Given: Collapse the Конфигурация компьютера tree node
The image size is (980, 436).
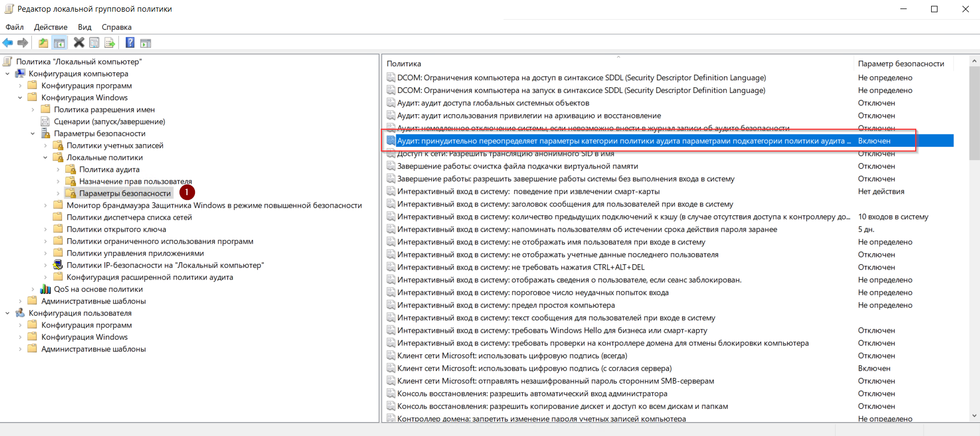Looking at the screenshot, I should [x=7, y=74].
